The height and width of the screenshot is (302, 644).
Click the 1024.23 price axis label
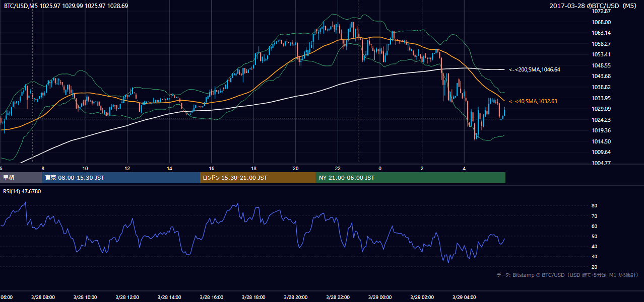[602, 120]
